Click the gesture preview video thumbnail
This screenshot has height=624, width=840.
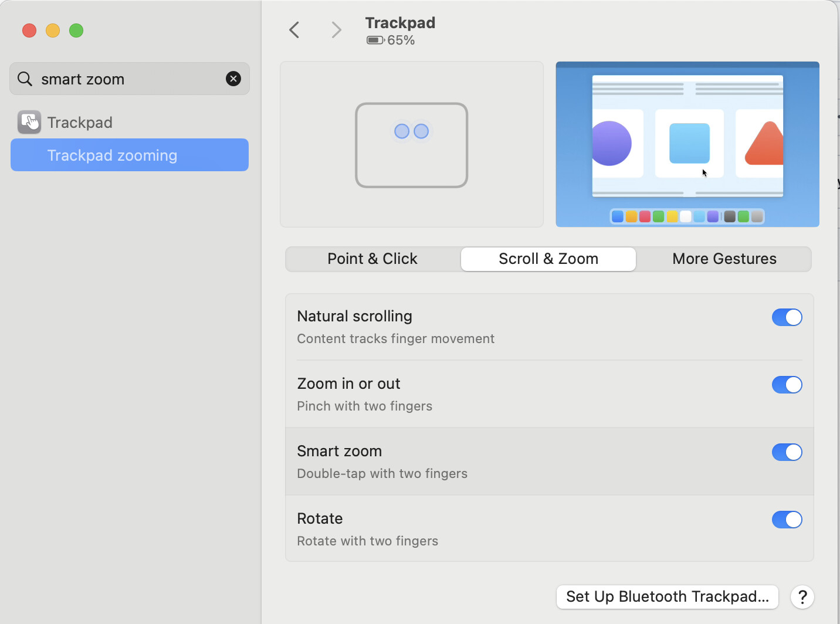click(x=687, y=144)
